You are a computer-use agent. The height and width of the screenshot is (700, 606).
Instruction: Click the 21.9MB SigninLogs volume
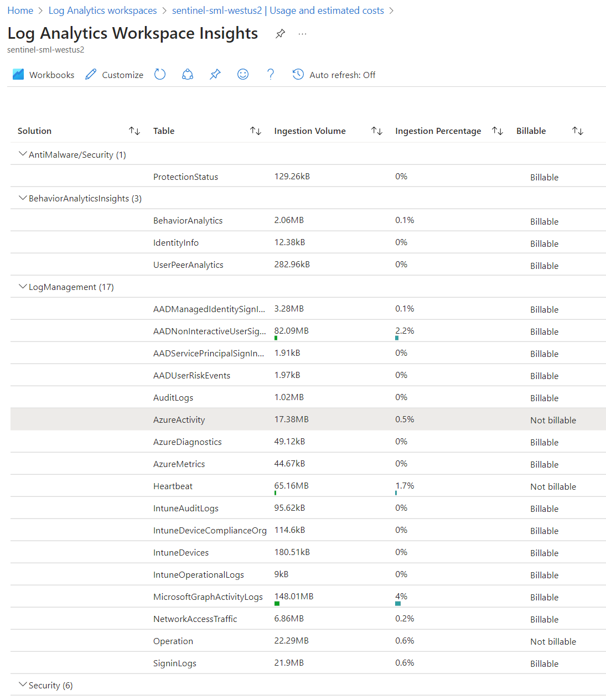point(289,663)
